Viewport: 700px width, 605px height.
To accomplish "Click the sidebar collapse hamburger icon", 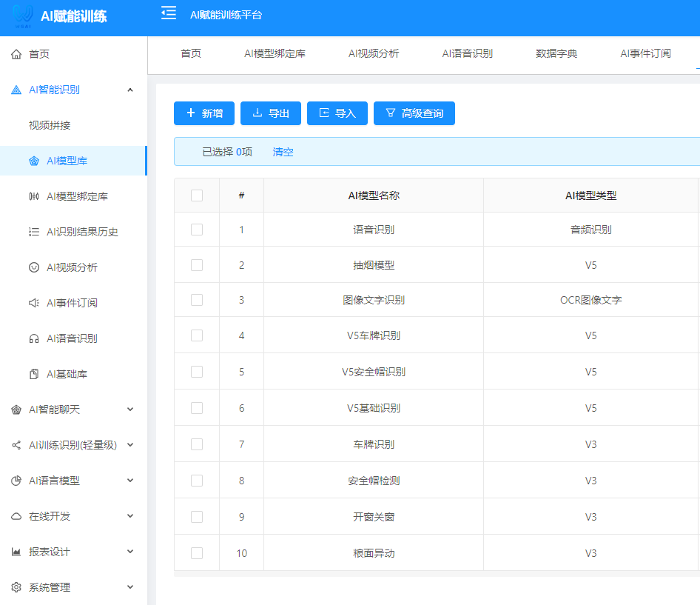I will (169, 12).
